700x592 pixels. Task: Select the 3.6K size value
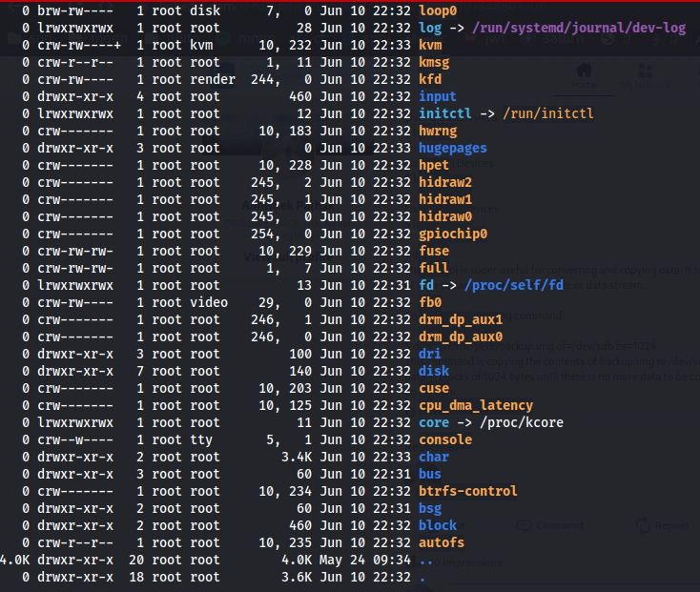(297, 578)
